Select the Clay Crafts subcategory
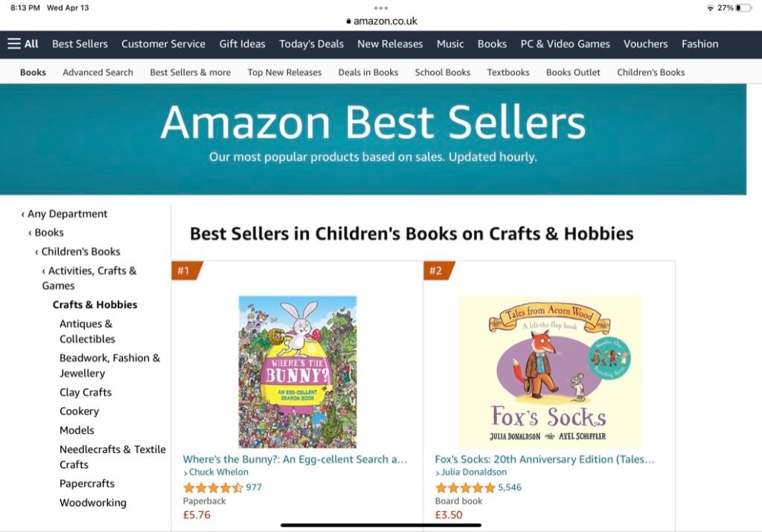The image size is (762, 532). coord(86,392)
